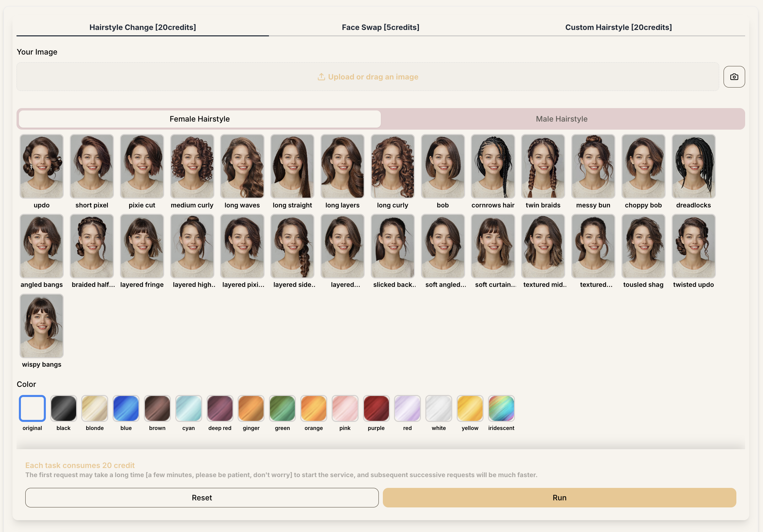Select the original color swatch
This screenshot has width=763, height=532.
point(32,408)
